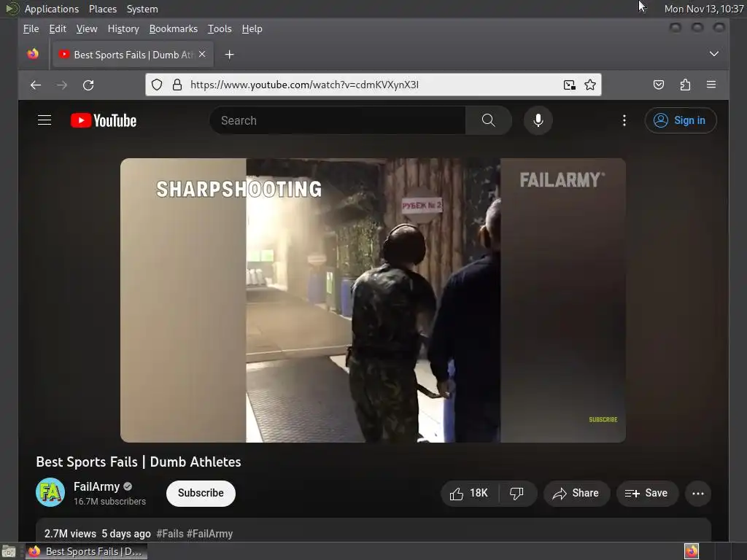Open the View menu
Image resolution: width=747 pixels, height=560 pixels.
click(87, 28)
